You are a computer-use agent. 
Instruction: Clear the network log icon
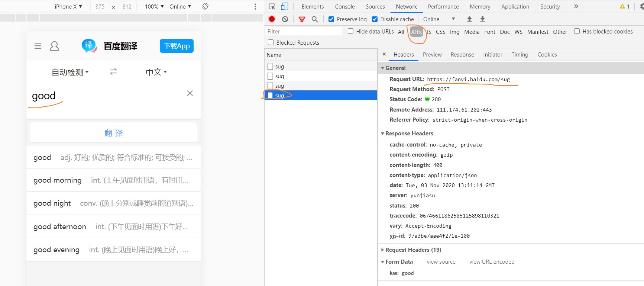click(285, 19)
